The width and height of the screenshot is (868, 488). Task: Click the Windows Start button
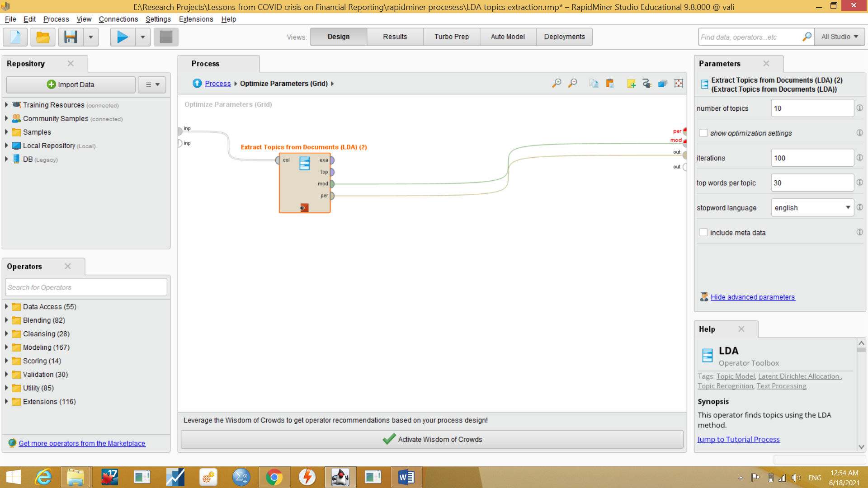point(14,477)
